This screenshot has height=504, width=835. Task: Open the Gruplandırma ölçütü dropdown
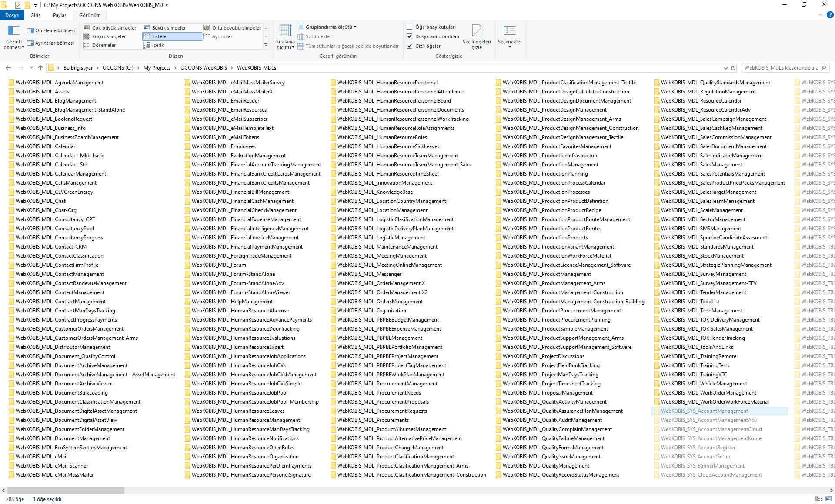pos(330,27)
